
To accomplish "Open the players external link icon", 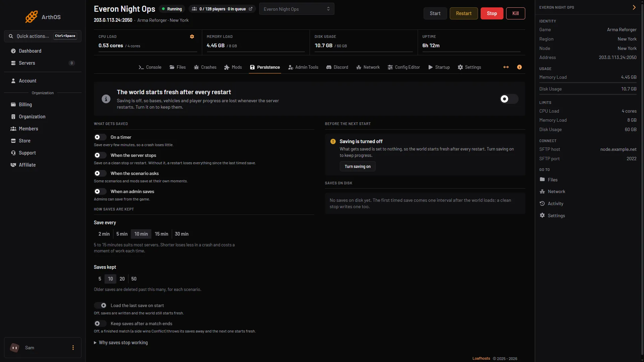I will coord(251,9).
